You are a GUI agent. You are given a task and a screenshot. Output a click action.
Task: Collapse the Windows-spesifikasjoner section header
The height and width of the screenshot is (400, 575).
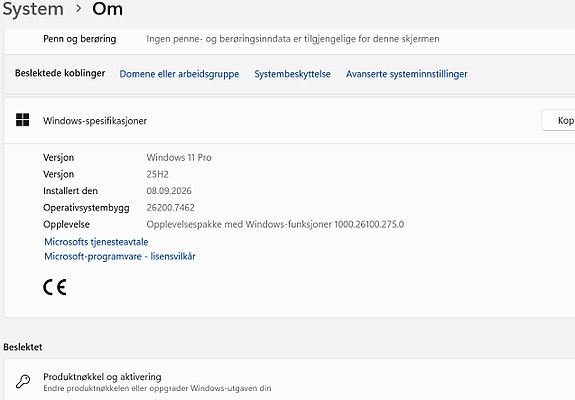point(289,120)
